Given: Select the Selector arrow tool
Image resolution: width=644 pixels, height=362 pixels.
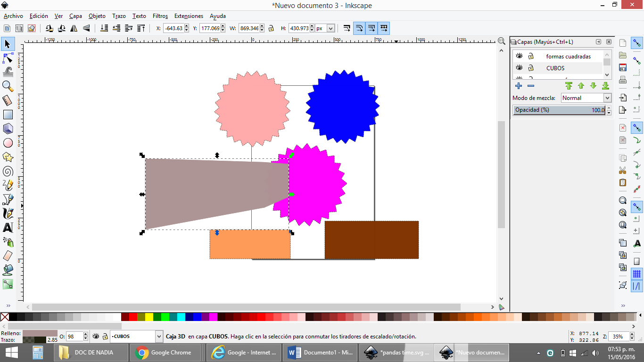Looking at the screenshot, I should tap(8, 44).
